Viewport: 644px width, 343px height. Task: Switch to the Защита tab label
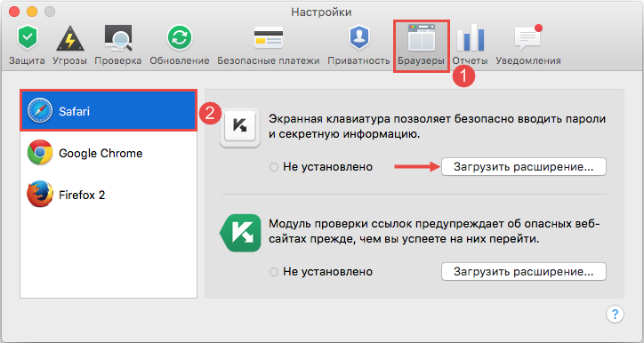tap(27, 60)
